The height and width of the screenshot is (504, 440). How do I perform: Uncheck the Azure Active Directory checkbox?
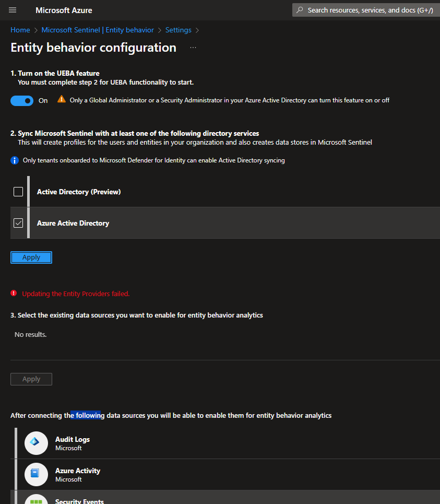[x=18, y=222]
